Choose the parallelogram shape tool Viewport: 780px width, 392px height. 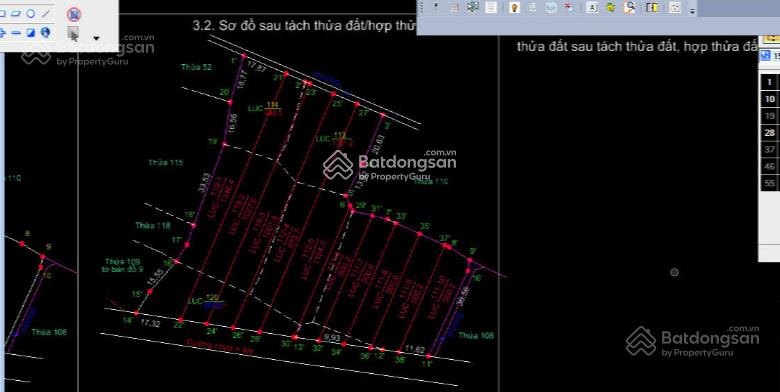(15, 13)
